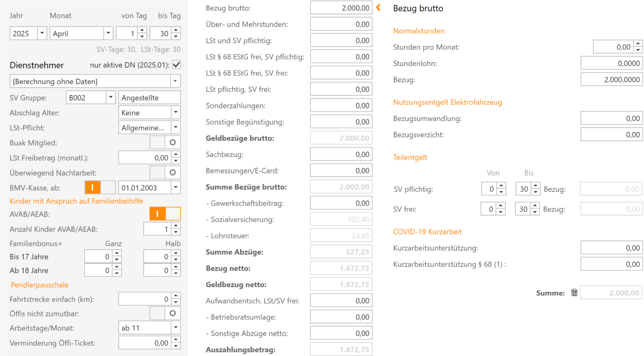644x356 pixels.
Task: Expand the LSt-Pflicht selection list
Action: tap(175, 127)
